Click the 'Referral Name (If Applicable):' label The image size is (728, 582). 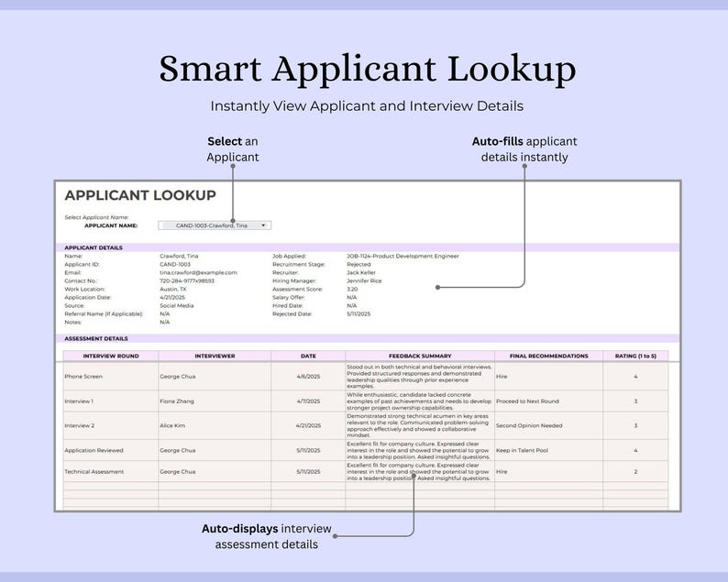(x=104, y=314)
